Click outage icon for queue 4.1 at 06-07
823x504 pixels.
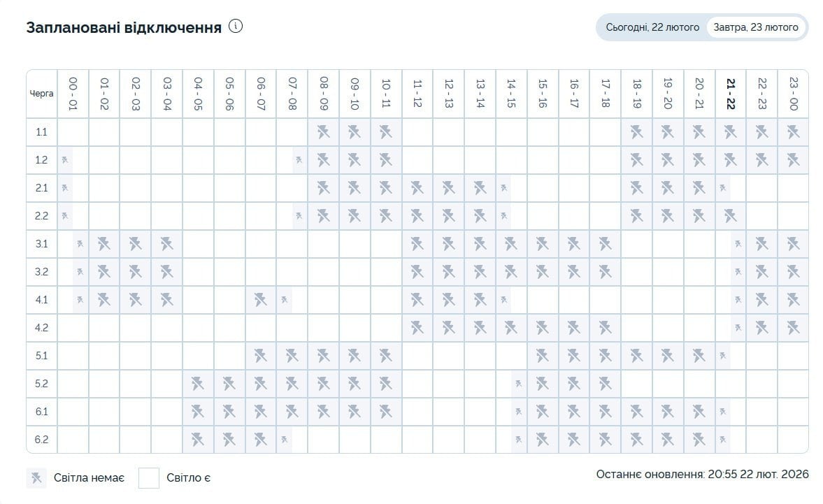(261, 300)
